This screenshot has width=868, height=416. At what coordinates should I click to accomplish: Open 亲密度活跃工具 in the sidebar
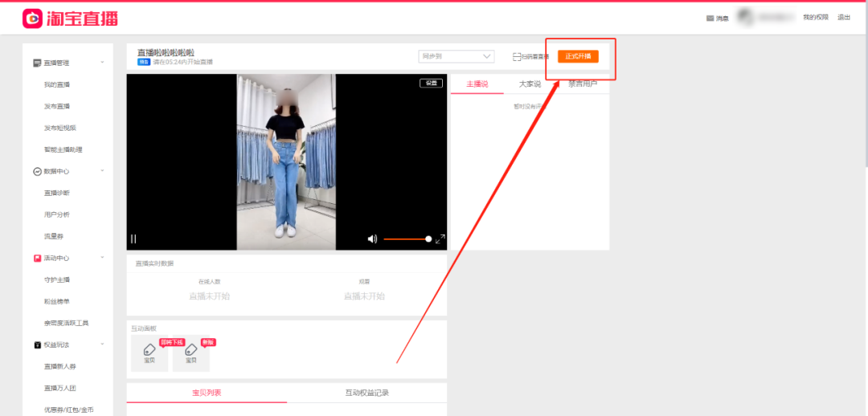click(x=67, y=323)
